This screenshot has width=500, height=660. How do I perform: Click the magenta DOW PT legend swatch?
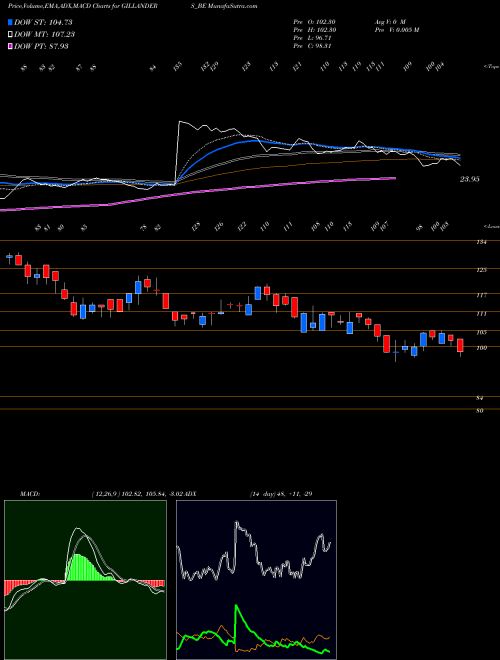[10, 46]
